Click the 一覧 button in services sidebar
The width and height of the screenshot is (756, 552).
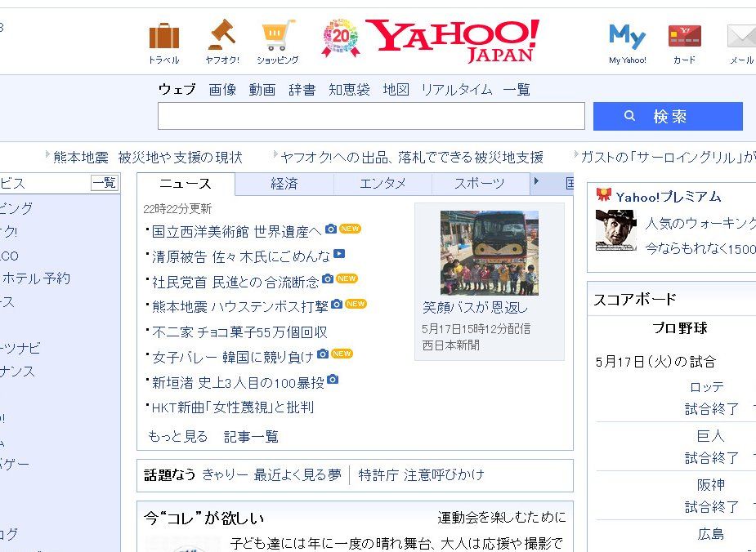(105, 183)
